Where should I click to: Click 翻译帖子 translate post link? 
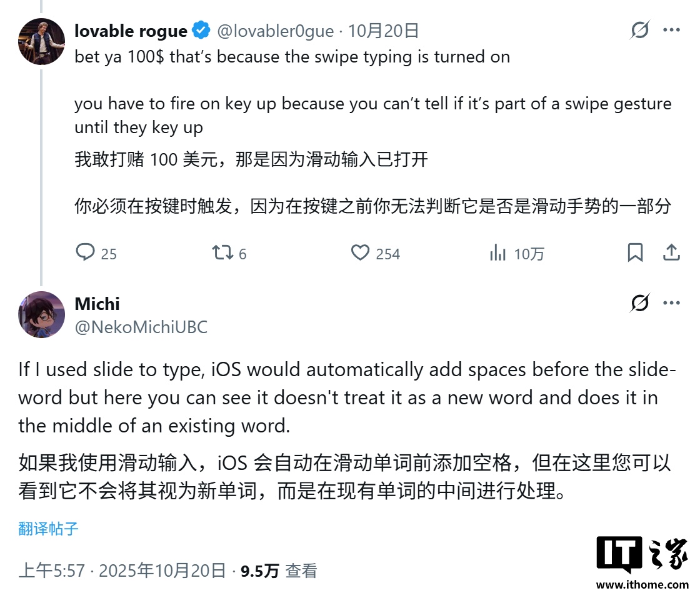[x=48, y=529]
